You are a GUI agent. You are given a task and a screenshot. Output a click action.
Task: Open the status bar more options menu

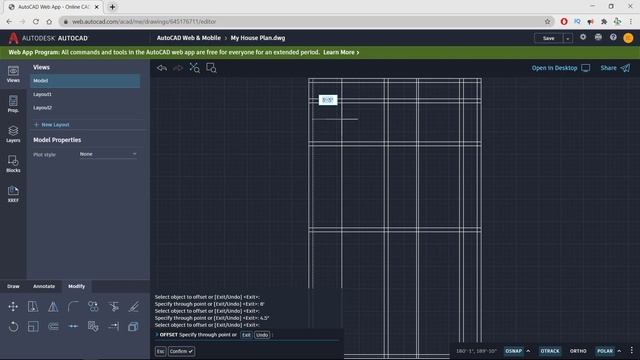(x=631, y=351)
